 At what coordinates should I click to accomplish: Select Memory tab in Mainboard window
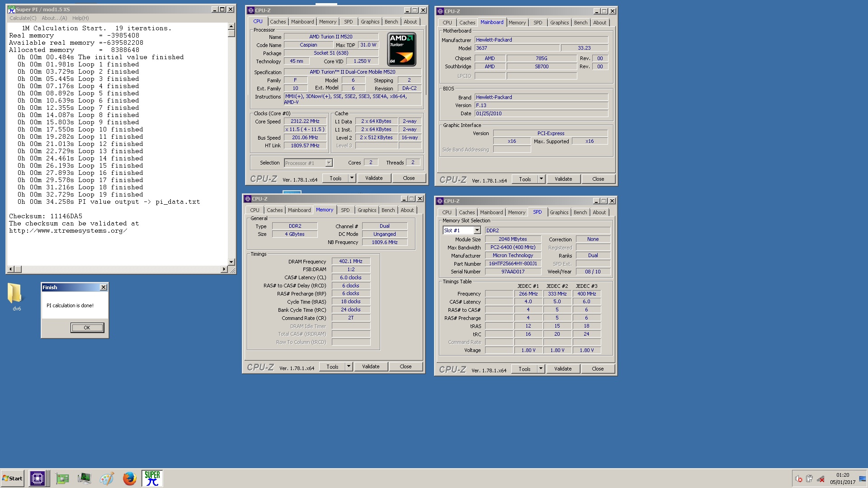pos(517,23)
